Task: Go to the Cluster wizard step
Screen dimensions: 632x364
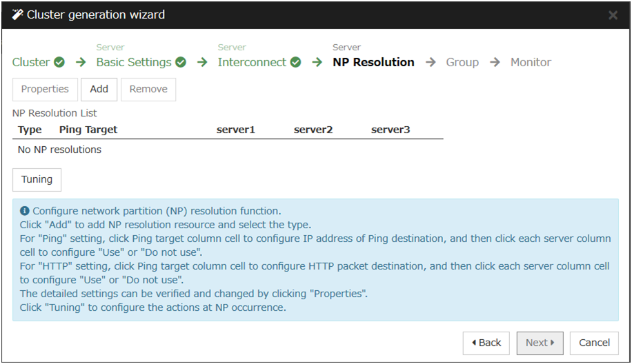Action: (31, 62)
